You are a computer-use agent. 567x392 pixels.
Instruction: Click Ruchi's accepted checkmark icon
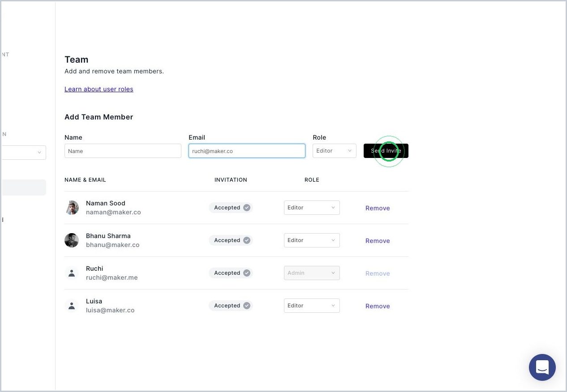tap(247, 273)
